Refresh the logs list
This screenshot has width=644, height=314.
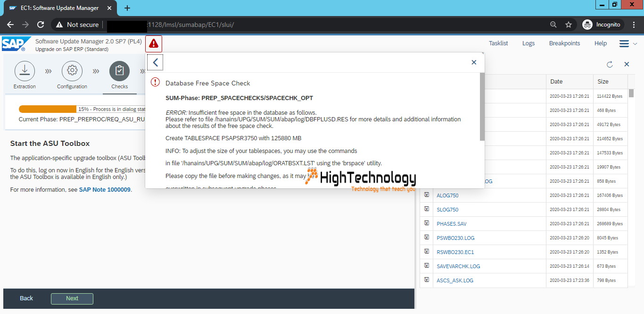coord(610,64)
